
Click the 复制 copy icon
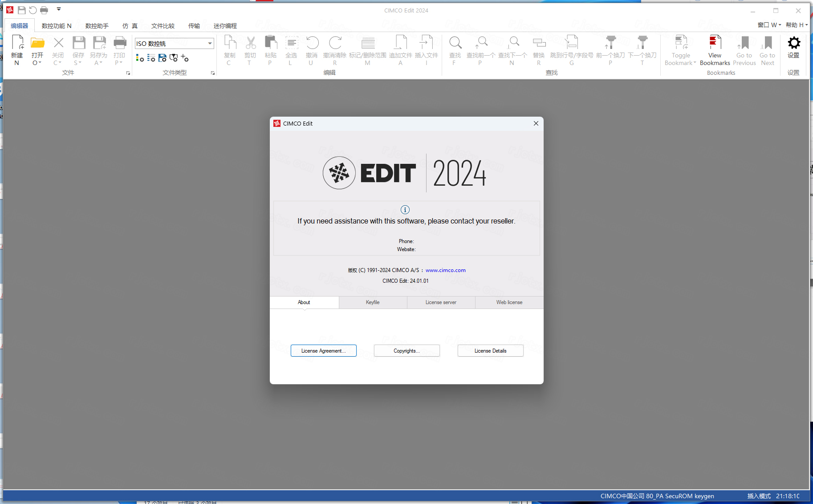pos(230,43)
